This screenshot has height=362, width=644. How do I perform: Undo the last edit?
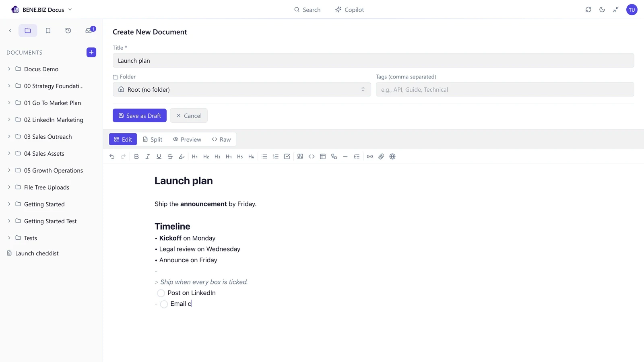[112, 156]
